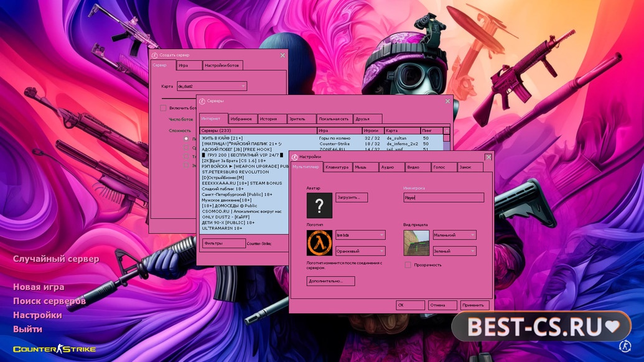The width and height of the screenshot is (644, 362).
Task: Click the Создать сервер window title icon
Action: pos(154,55)
